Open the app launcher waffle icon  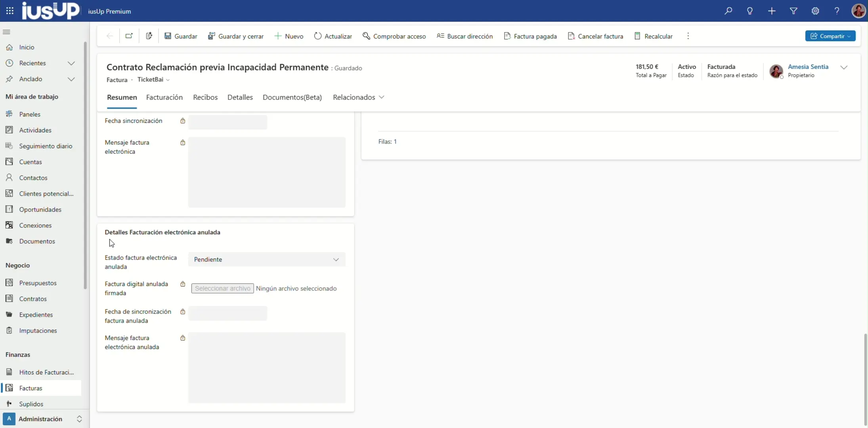10,11
